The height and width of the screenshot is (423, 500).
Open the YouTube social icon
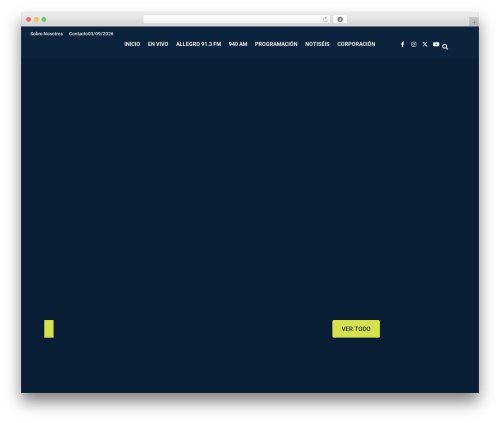pos(436,44)
